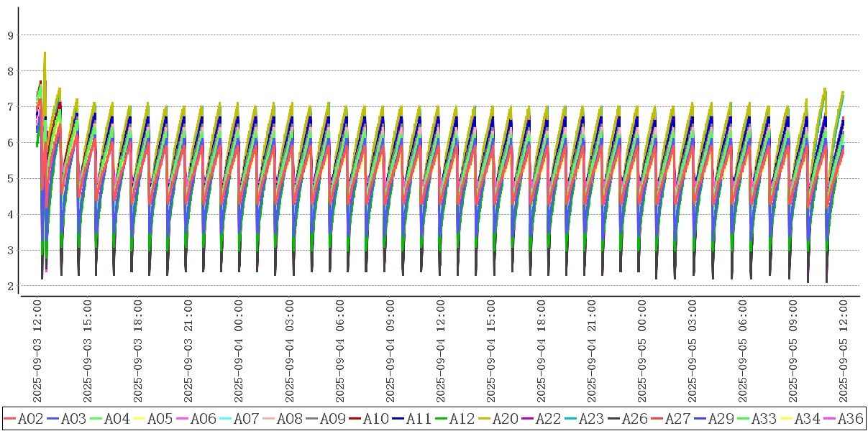Select the 2025-09-03 12:00 axis label

[x=37, y=352]
